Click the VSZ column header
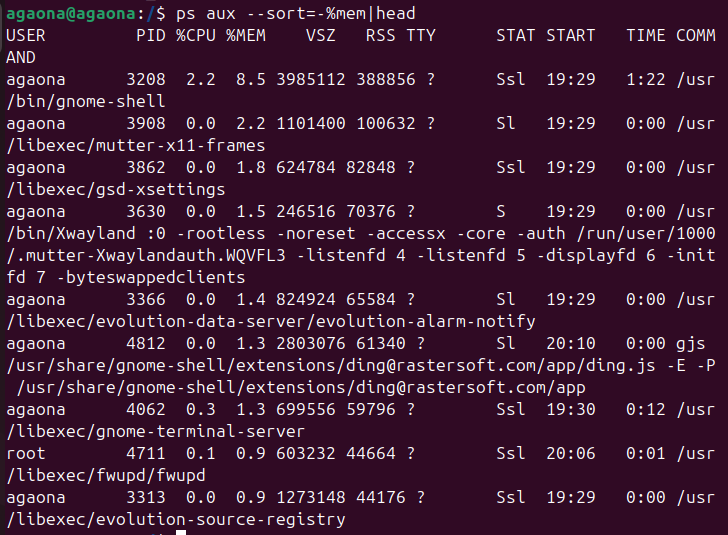Image resolution: width=728 pixels, height=535 pixels. 321,35
